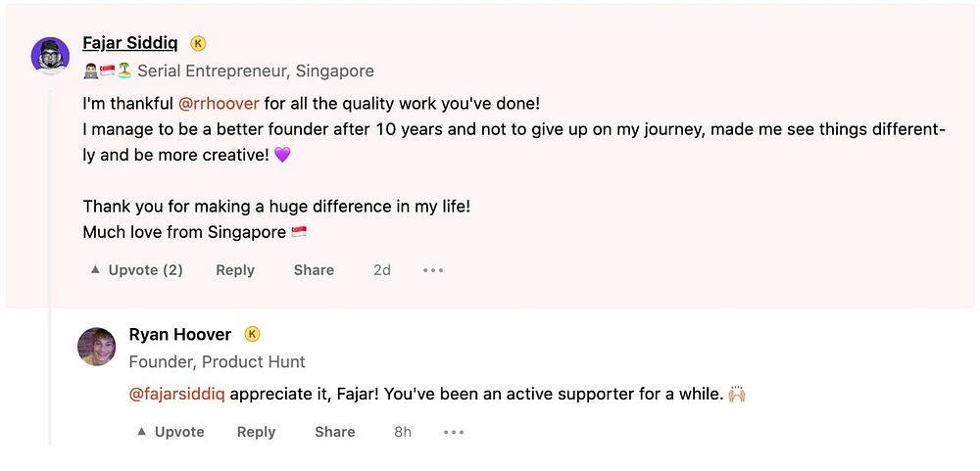980x471 pixels.
Task: Click the purple heart emoji in Fajar's comment
Action: 282,155
